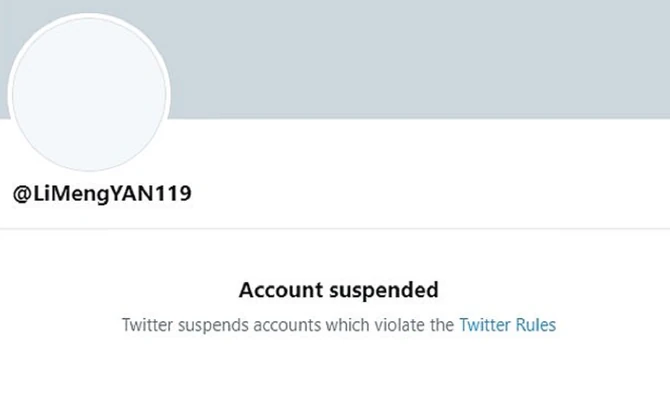Click the "@" symbol in the handle
This screenshot has height=418, width=670.
[21, 193]
